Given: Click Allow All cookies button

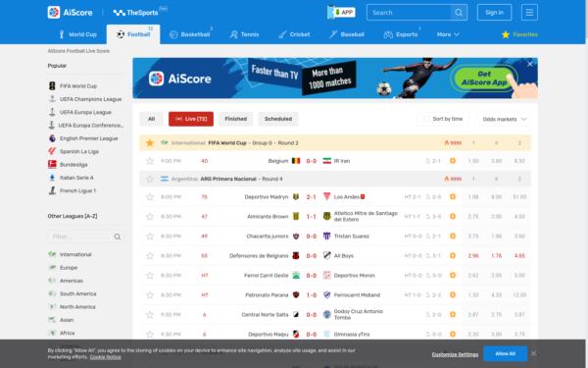Looking at the screenshot, I should click(505, 353).
